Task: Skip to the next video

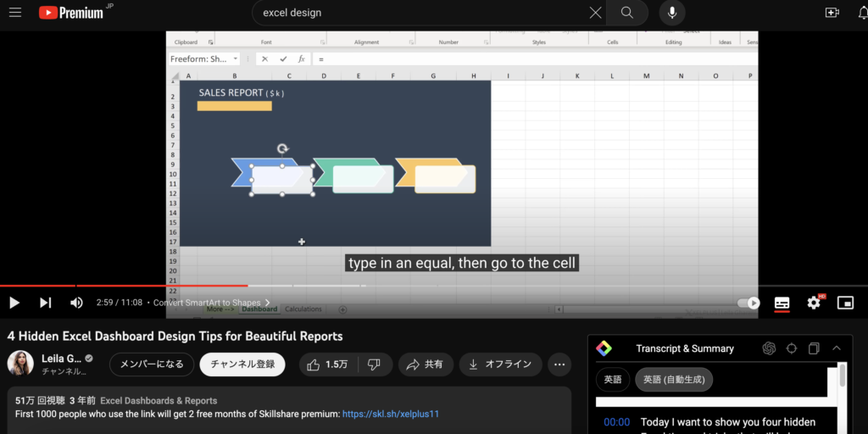Action: [x=45, y=303]
